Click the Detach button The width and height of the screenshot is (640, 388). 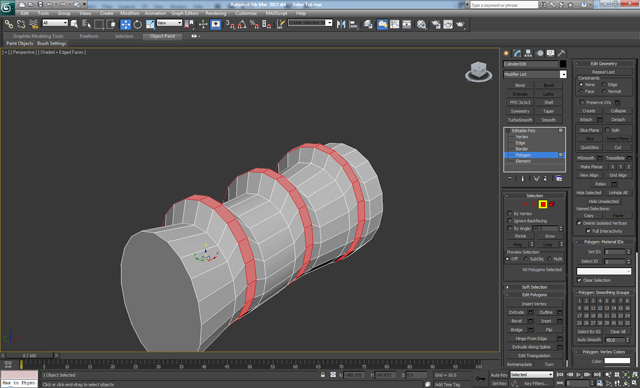coord(618,120)
